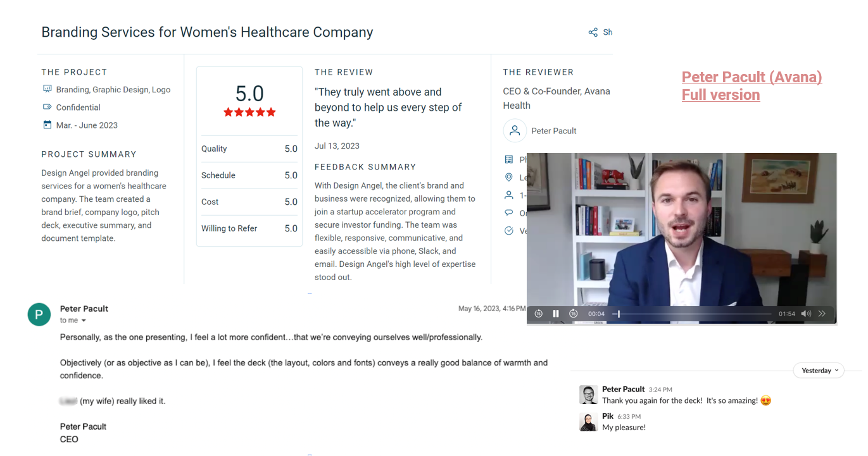The width and height of the screenshot is (868, 456).
Task: Click the 3:24 PM message timestamp
Action: 660,390
